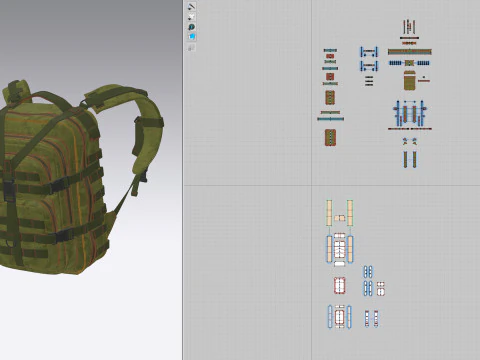Select the top pen-shaped tool in the 2D window toolbar
Screen dimensions: 480x360
191,6
